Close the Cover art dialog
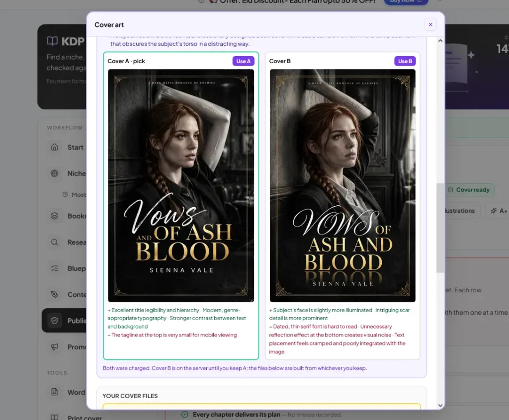The width and height of the screenshot is (509, 420). pyautogui.click(x=430, y=25)
